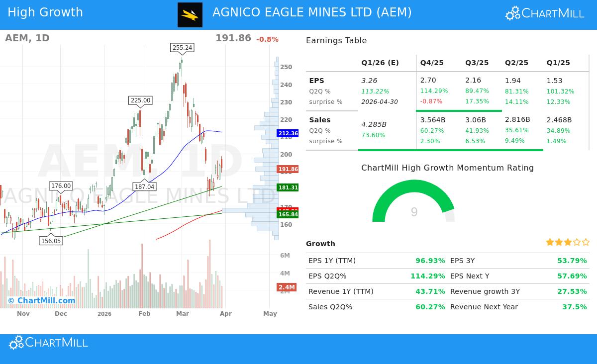Click the red 2.4M volume badge
597x364 pixels.
pyautogui.click(x=286, y=287)
